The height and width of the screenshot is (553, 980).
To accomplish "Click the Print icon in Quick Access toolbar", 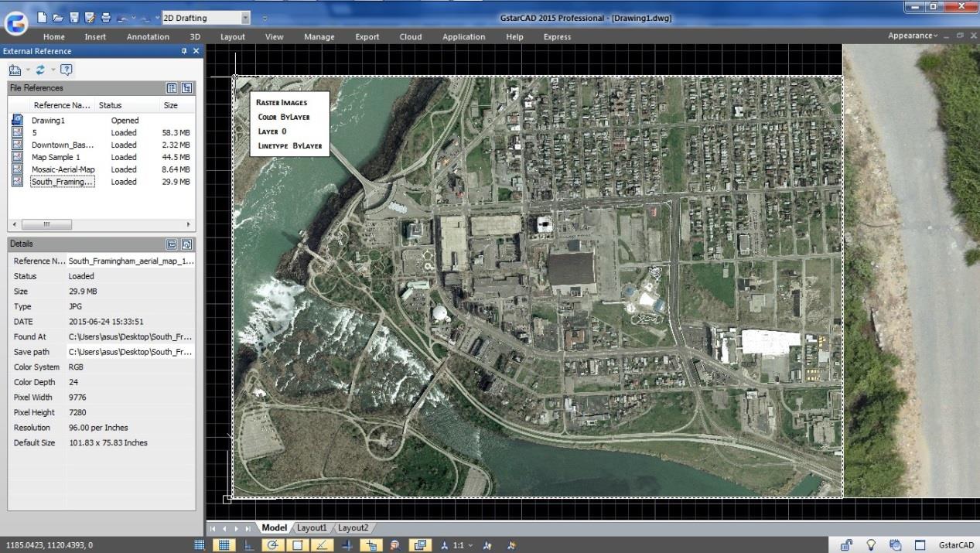I will click(105, 16).
